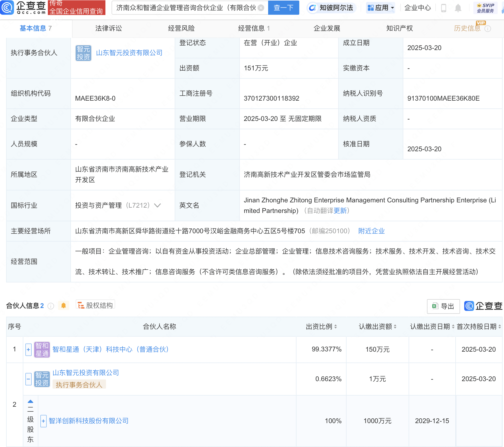This screenshot has height=447, width=504.
Task: Click the 查一下 search button
Action: pyautogui.click(x=283, y=8)
